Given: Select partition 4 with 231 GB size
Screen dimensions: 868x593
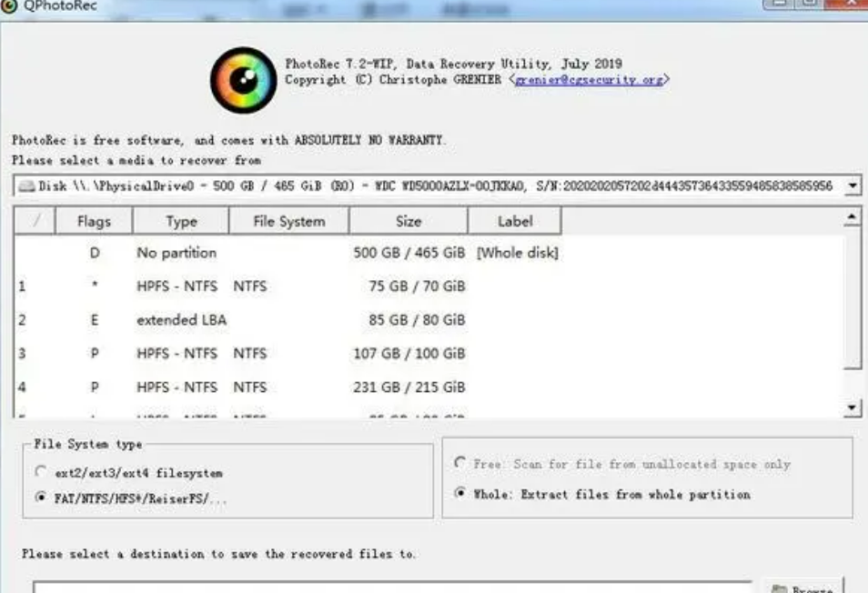Looking at the screenshot, I should [429, 387].
